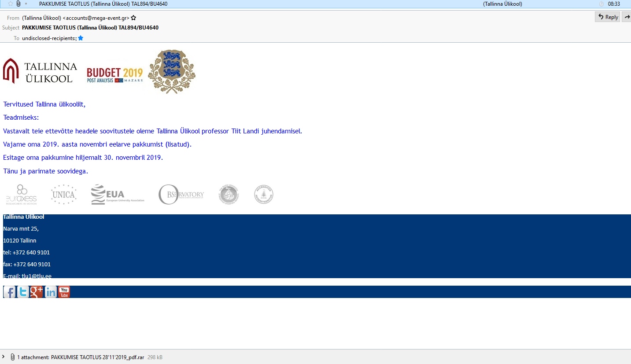Click sender address accounts@mega-event.gr

pyautogui.click(x=96, y=18)
